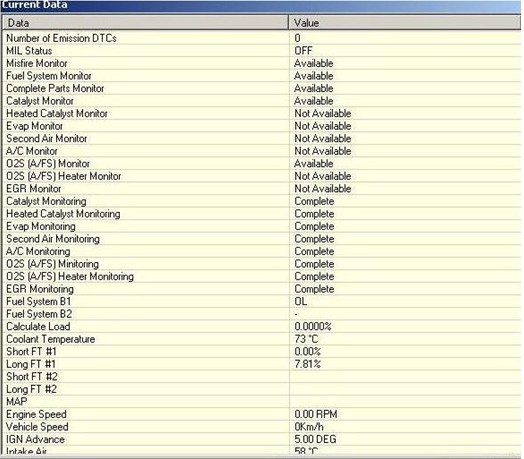Screen dimensions: 524x459
Task: Select the Calculate Load row
Action: point(261,327)
